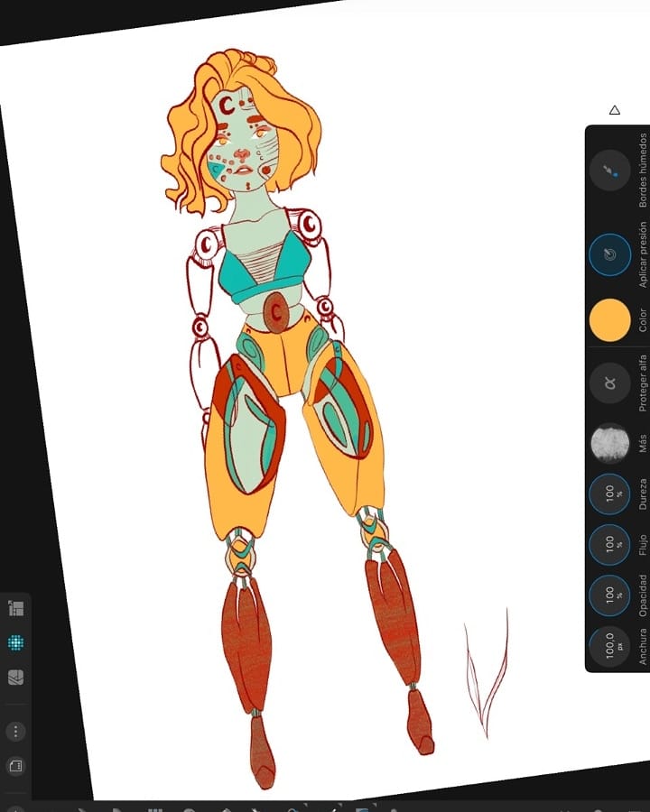Open the Flujo 100% flow control
The image size is (650, 812).
pyautogui.click(x=610, y=546)
